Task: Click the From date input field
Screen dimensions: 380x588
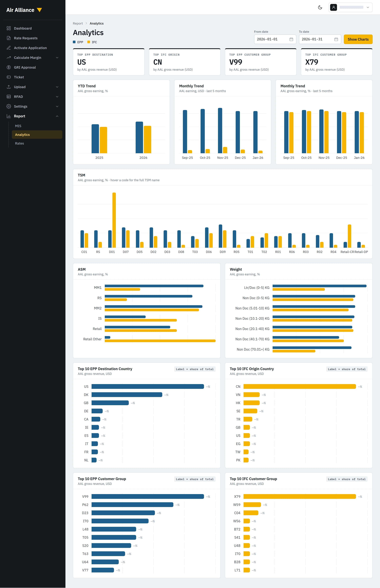Action: click(x=275, y=39)
